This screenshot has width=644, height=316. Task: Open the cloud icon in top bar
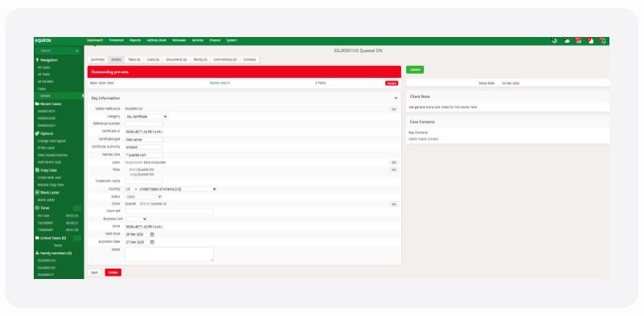click(x=567, y=41)
